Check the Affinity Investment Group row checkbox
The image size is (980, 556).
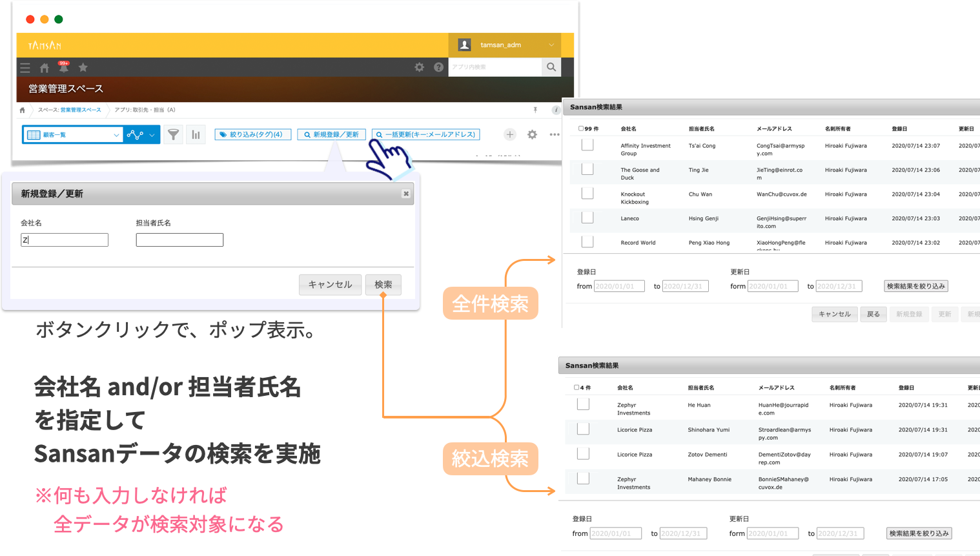click(587, 145)
